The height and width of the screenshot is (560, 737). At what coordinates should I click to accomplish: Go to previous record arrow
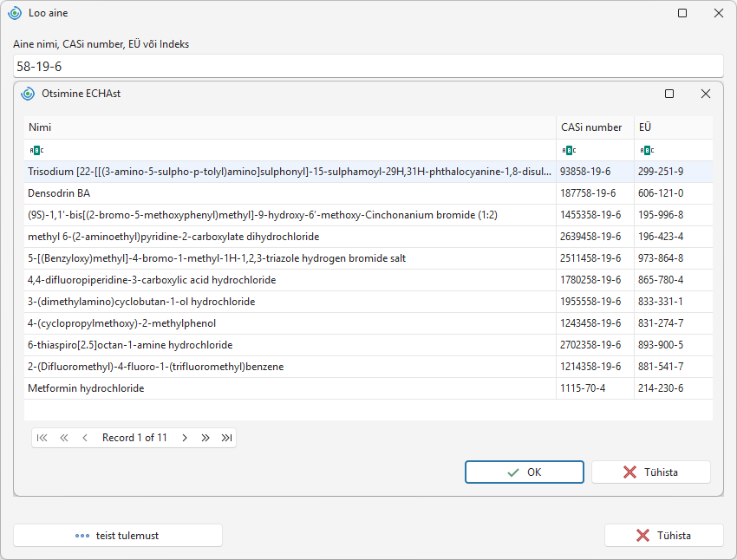point(85,438)
